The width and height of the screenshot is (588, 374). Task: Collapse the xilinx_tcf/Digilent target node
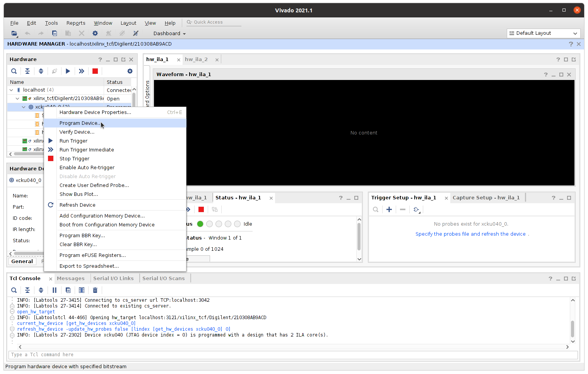tap(17, 99)
